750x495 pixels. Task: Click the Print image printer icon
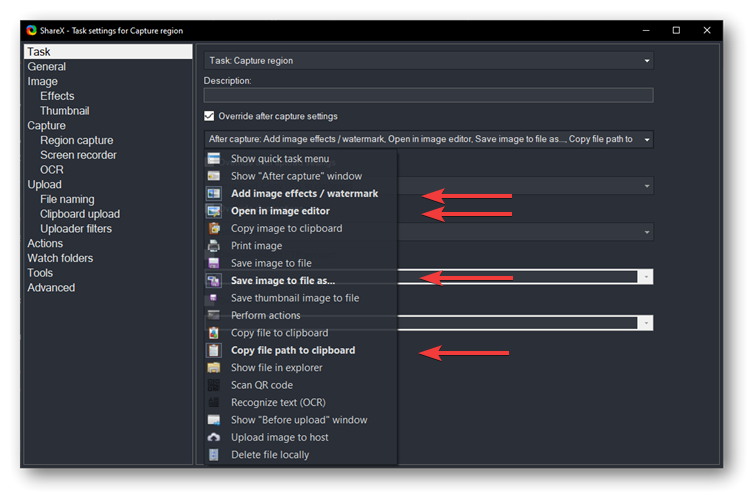[x=213, y=246]
